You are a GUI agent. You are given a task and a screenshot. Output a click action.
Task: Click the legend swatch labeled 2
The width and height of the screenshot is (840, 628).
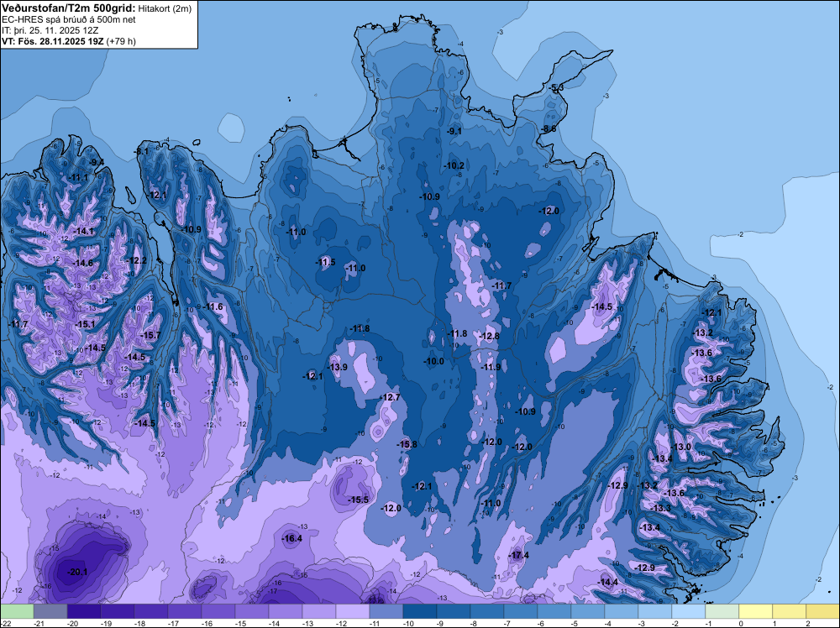823,611
